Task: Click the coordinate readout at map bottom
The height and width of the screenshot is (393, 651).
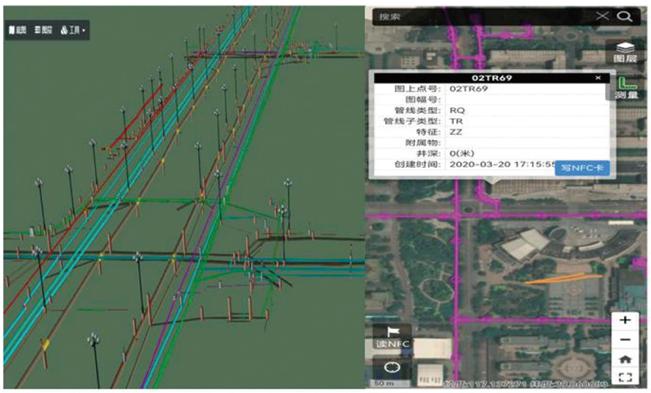Action: 525,384
